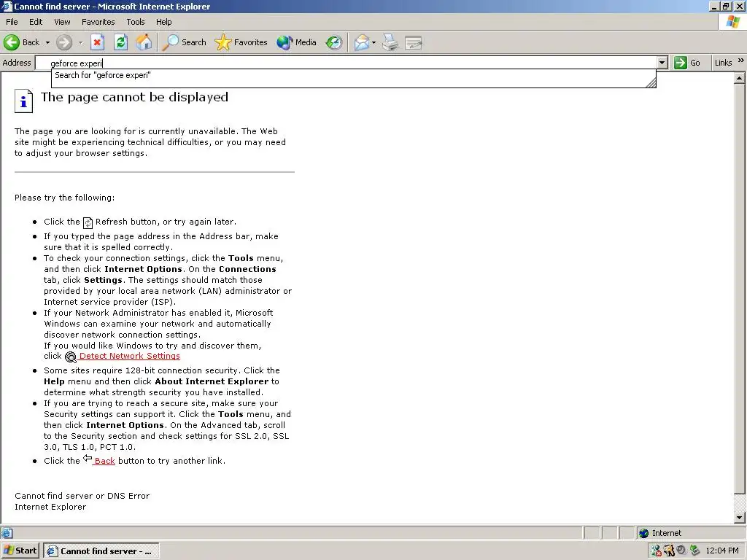
Task: Click 'Cannot find server' taskbar button
Action: (x=101, y=551)
